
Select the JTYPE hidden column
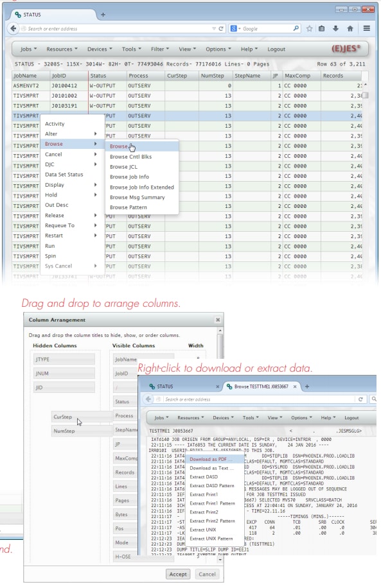pyautogui.click(x=64, y=359)
